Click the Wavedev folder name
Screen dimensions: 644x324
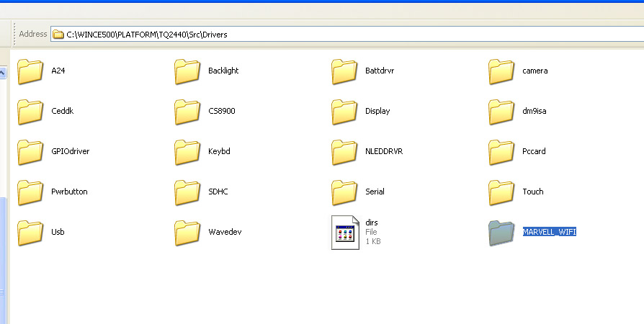point(225,232)
